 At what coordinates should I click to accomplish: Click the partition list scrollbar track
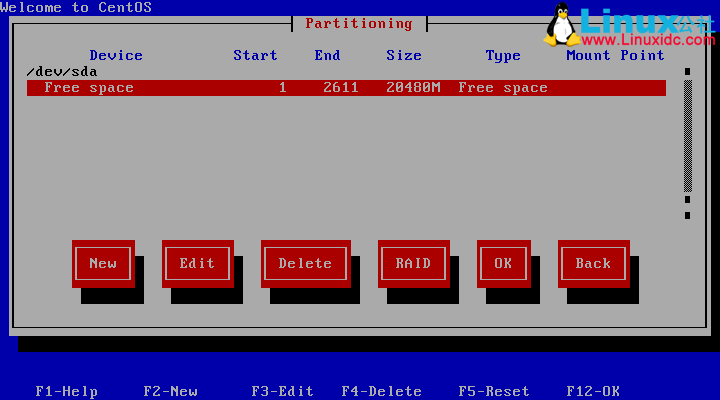687,136
